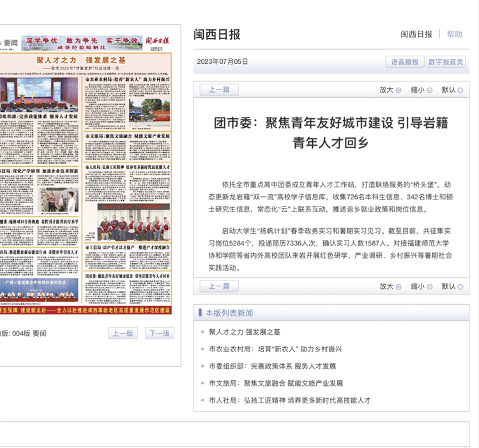The image size is (479, 448).
Task: Click the 深学争优 敢为争先 banner
Action: (x=82, y=43)
